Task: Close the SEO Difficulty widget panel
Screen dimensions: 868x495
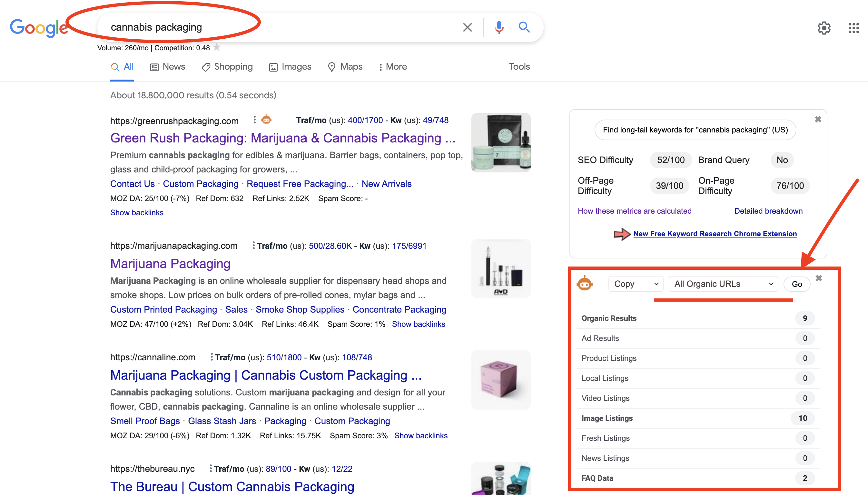Action: coord(818,119)
